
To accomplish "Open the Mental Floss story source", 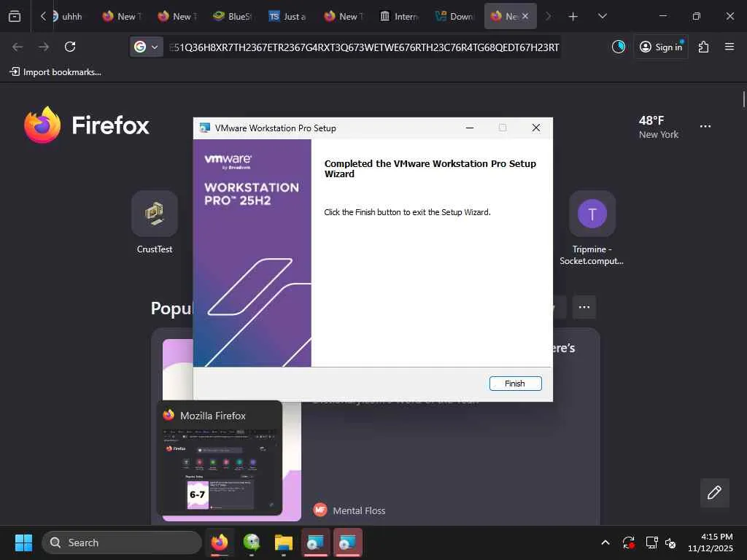I will click(x=349, y=510).
